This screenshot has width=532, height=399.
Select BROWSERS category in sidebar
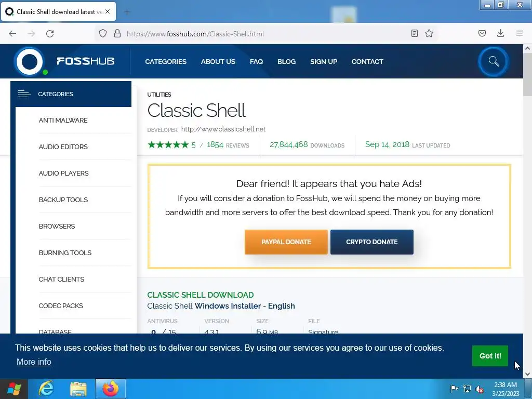click(x=57, y=227)
